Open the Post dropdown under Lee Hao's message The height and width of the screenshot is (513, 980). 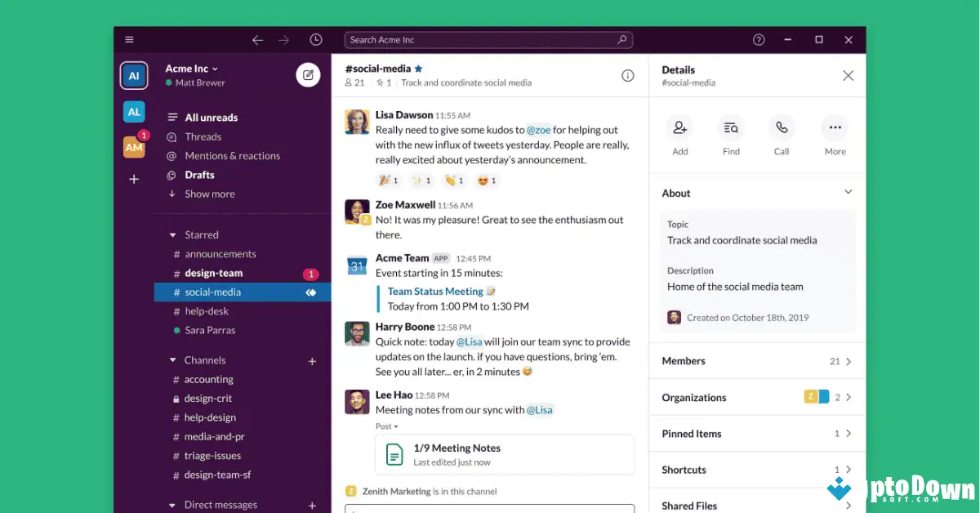click(x=386, y=426)
